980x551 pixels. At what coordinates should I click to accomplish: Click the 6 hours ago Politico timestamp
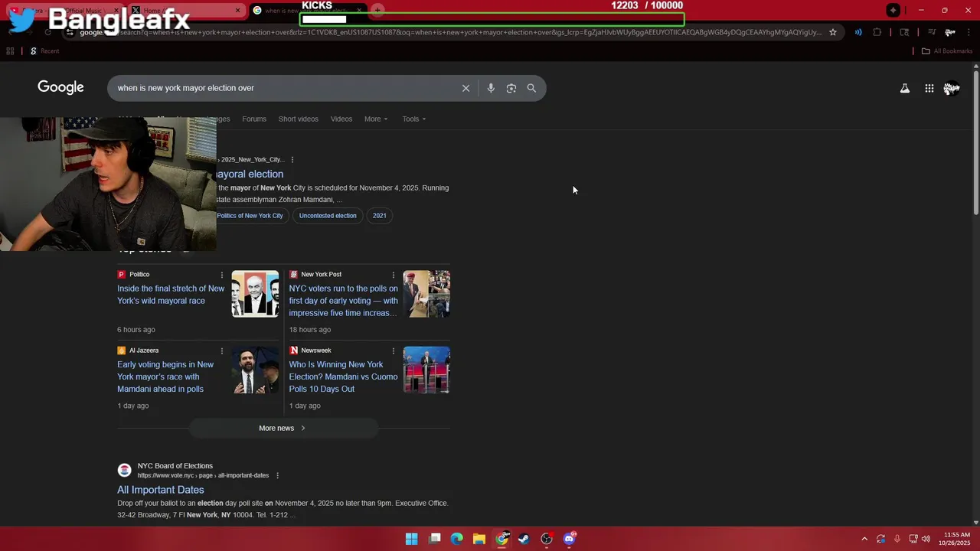136,330
